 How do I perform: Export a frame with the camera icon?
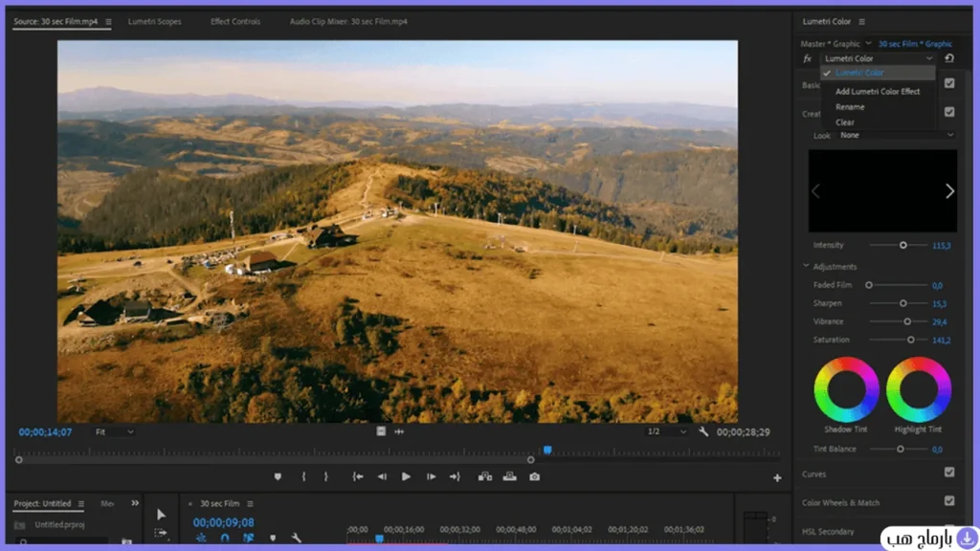(x=534, y=476)
